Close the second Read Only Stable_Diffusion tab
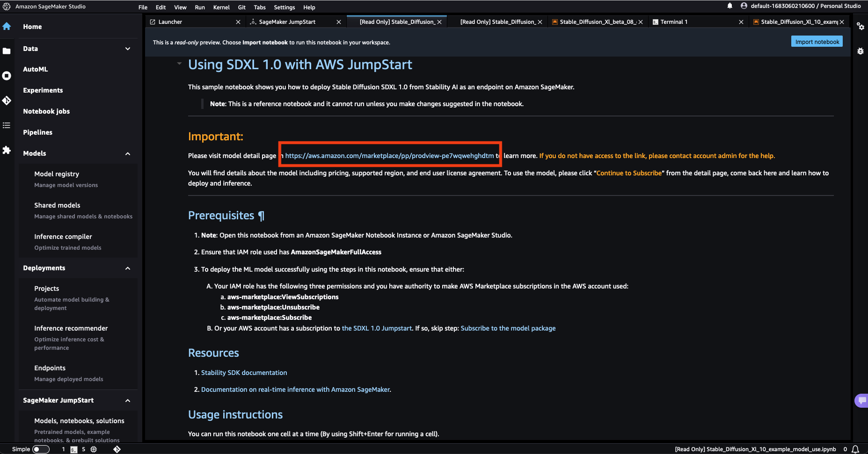Screen dimensions: 868x454 pyautogui.click(x=540, y=22)
